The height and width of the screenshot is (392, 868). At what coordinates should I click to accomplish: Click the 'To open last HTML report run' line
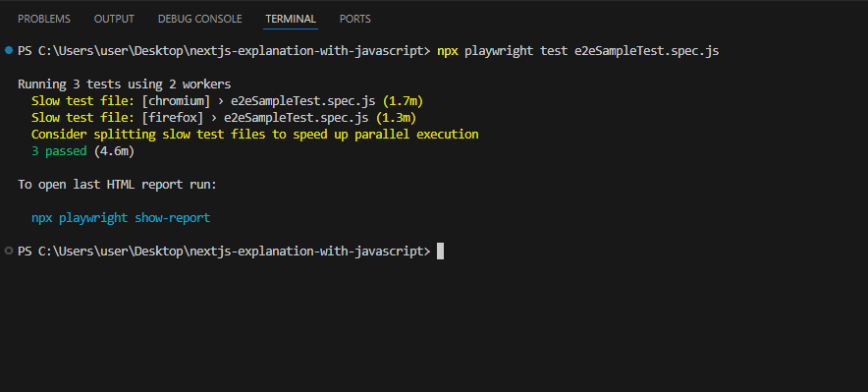click(x=118, y=185)
